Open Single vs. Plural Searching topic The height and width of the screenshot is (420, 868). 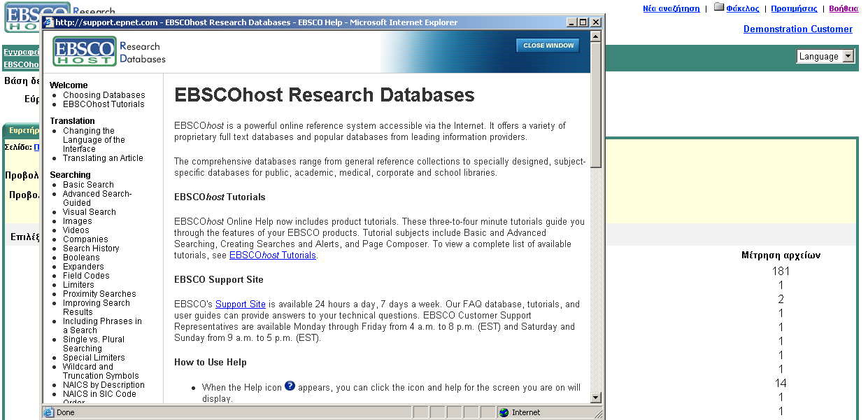[94, 344]
